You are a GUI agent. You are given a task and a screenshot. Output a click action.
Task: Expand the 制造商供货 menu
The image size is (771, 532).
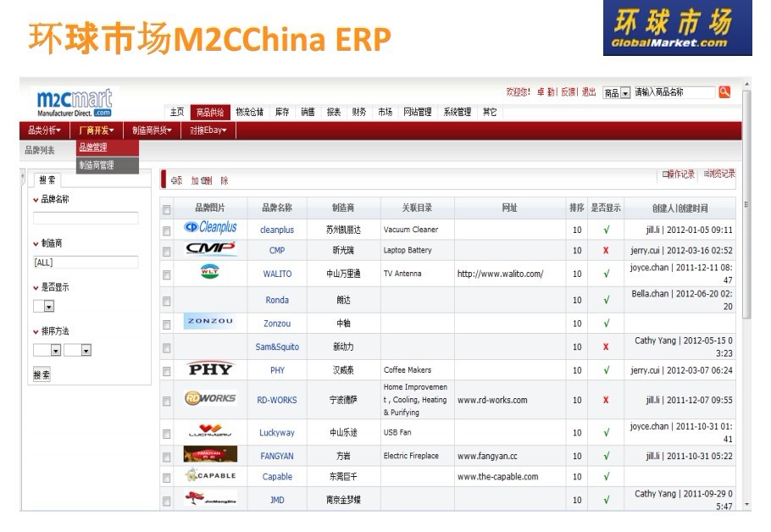152,130
